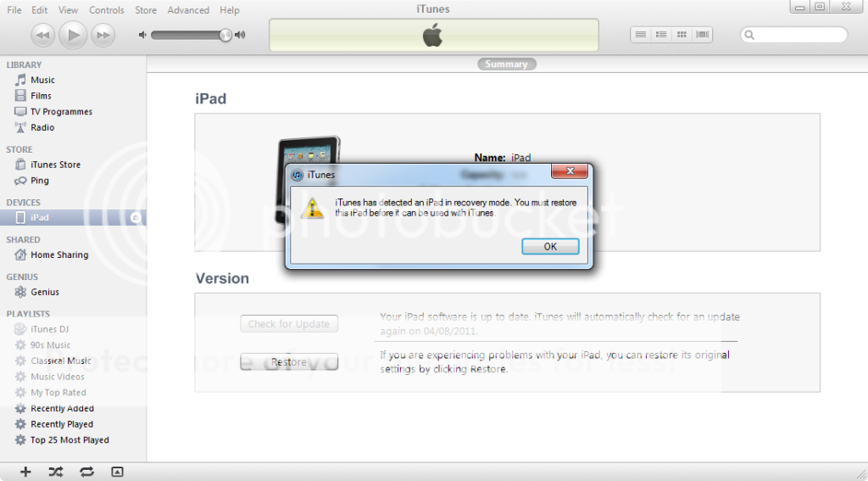Open Music library in sidebar
This screenshot has height=481, width=868.
[x=42, y=80]
